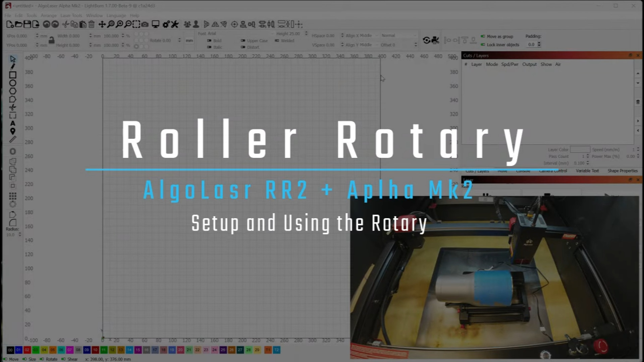
Task: Toggle the aspect ratio lock icon
Action: [51, 40]
